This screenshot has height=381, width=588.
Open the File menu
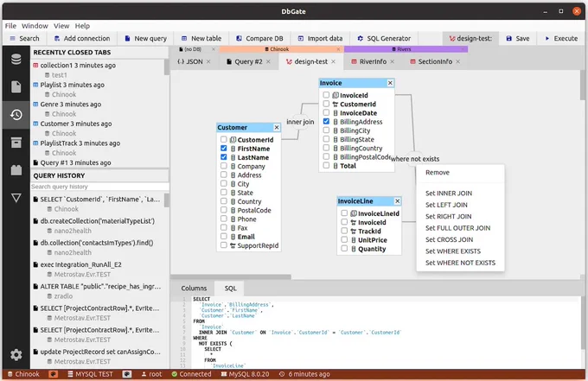point(10,26)
